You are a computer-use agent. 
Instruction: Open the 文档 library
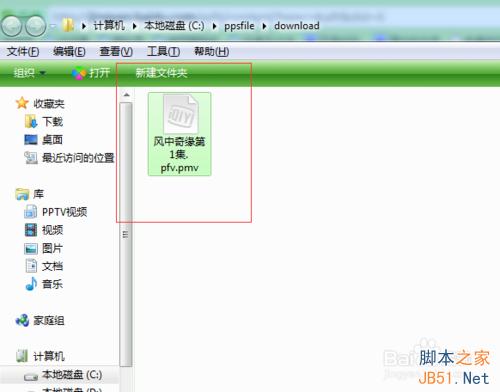(52, 266)
